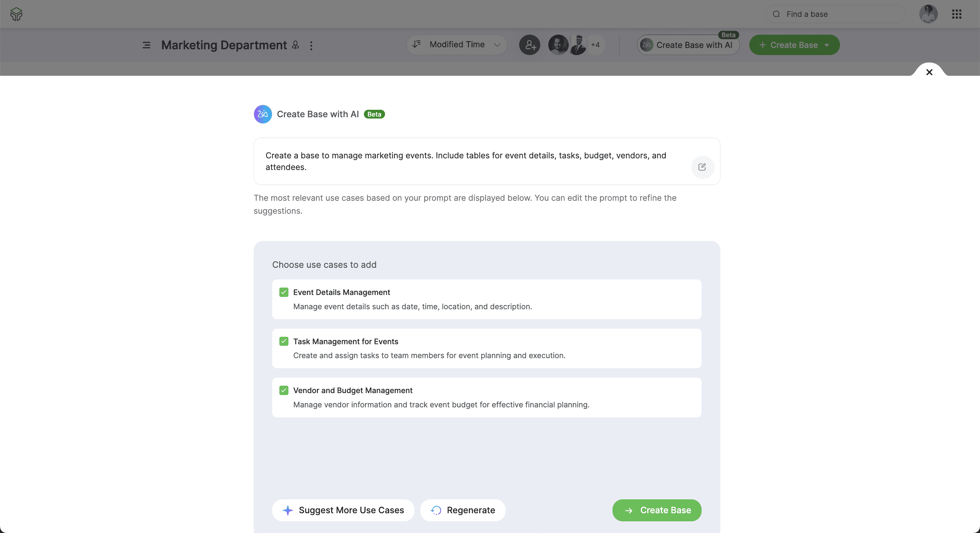Click the green Create Base arrow button
Image resolution: width=980 pixels, height=533 pixels.
coord(657,510)
